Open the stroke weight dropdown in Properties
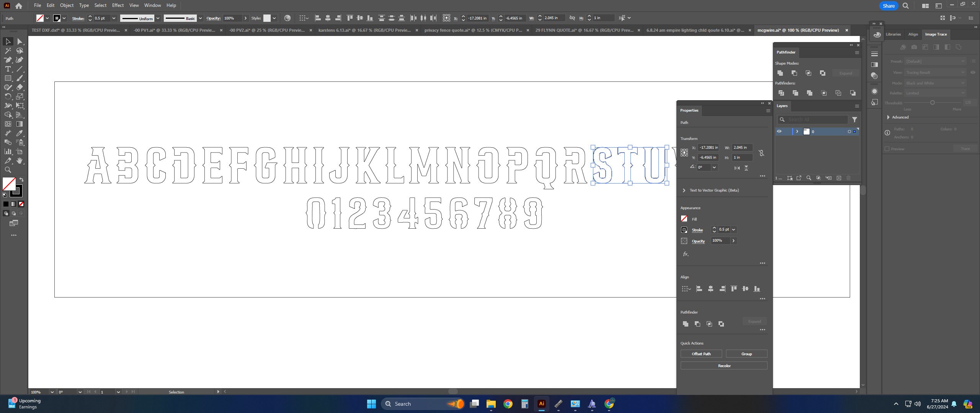980x413 pixels. pos(733,229)
